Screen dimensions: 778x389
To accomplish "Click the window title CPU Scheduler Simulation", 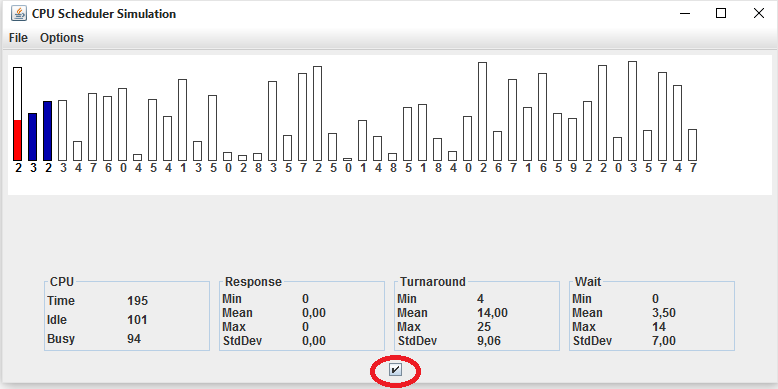I will tap(104, 14).
